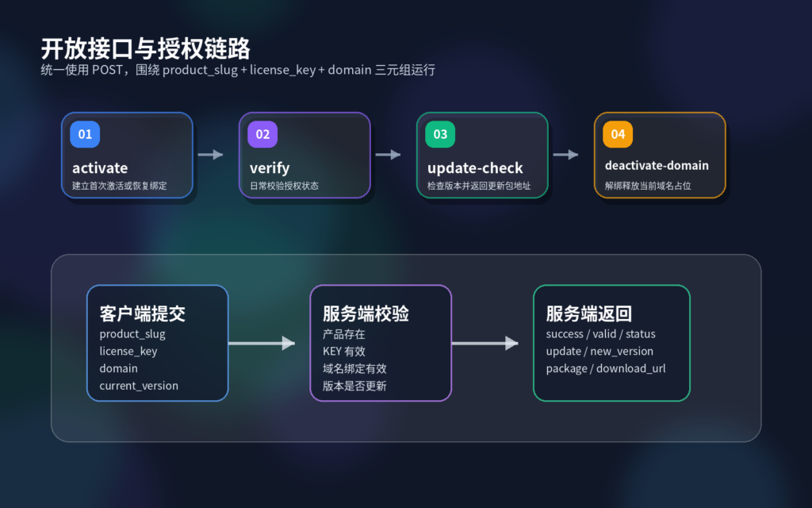Open the deactivate-domain step card

[661, 156]
